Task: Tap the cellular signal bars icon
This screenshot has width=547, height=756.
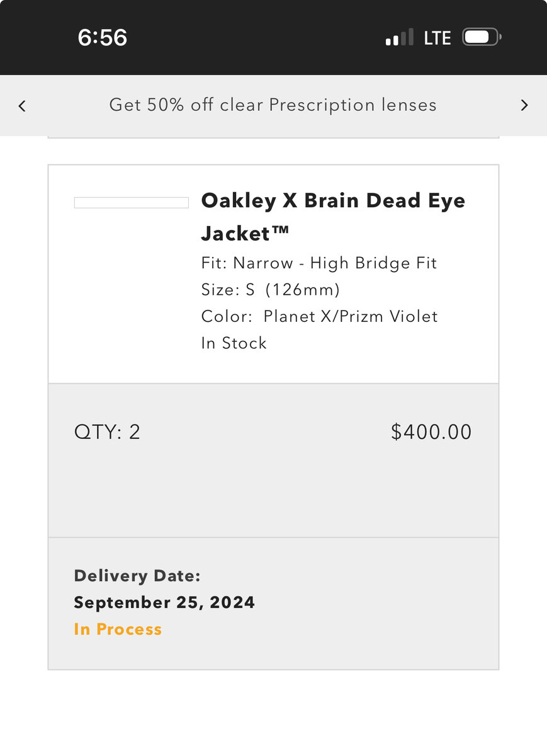Action: [x=400, y=38]
